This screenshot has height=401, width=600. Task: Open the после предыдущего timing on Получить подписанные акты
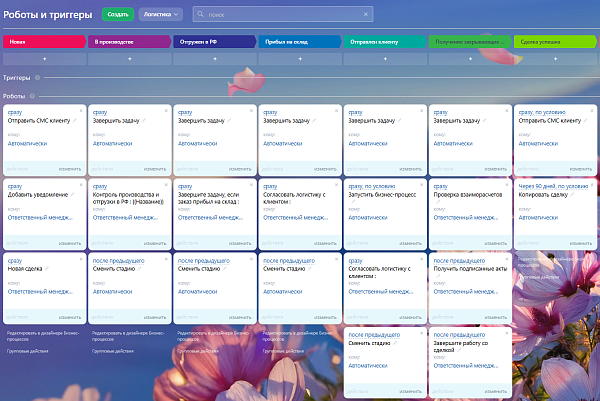[x=459, y=261]
